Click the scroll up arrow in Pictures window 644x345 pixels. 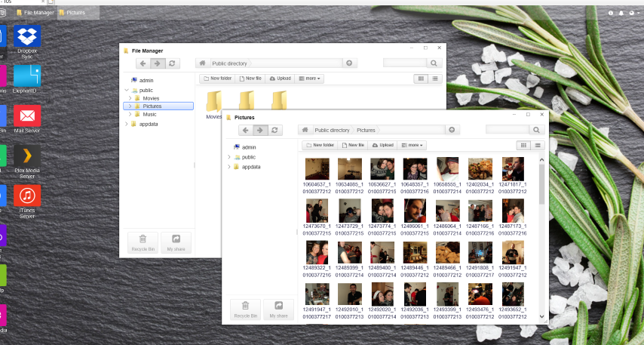click(541, 159)
